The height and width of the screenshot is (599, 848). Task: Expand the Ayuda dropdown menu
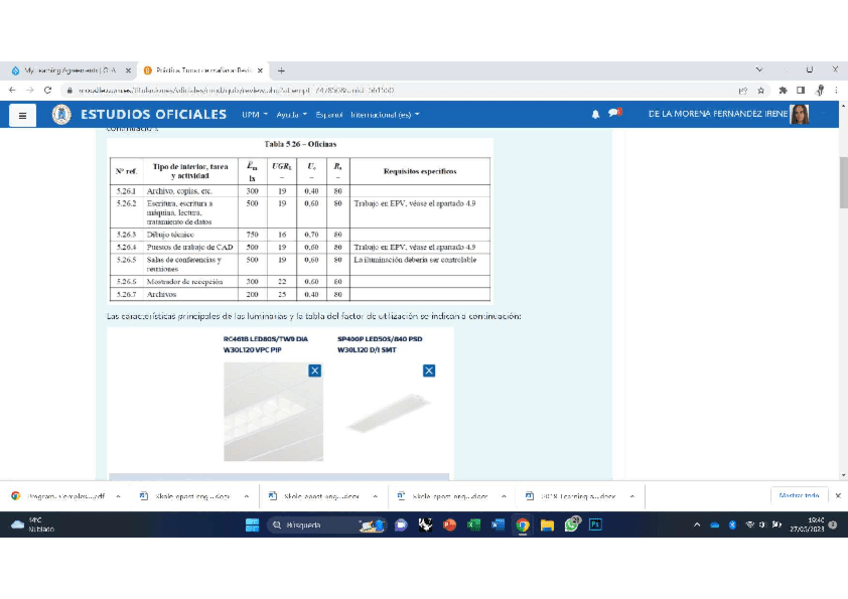tap(291, 115)
